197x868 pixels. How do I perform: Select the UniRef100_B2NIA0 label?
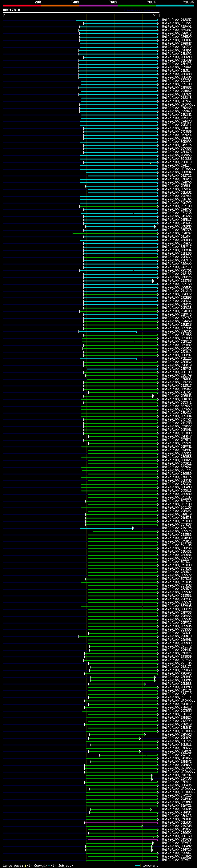click(x=176, y=199)
